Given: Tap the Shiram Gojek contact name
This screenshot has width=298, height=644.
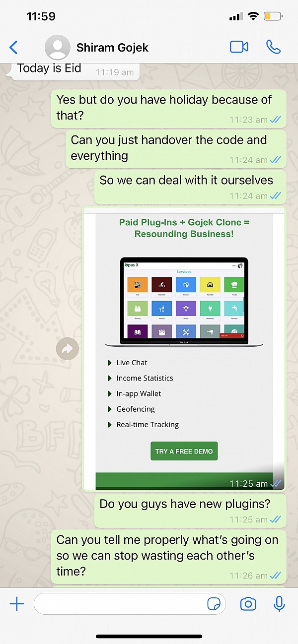Looking at the screenshot, I should [x=112, y=48].
